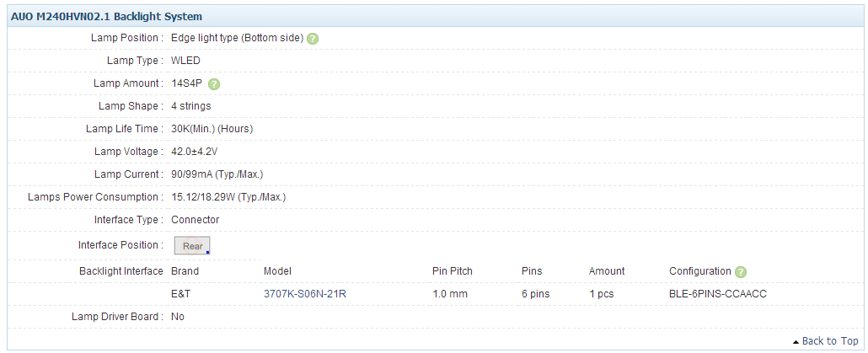Click the Interface Position label
868x353 pixels.
(x=121, y=244)
